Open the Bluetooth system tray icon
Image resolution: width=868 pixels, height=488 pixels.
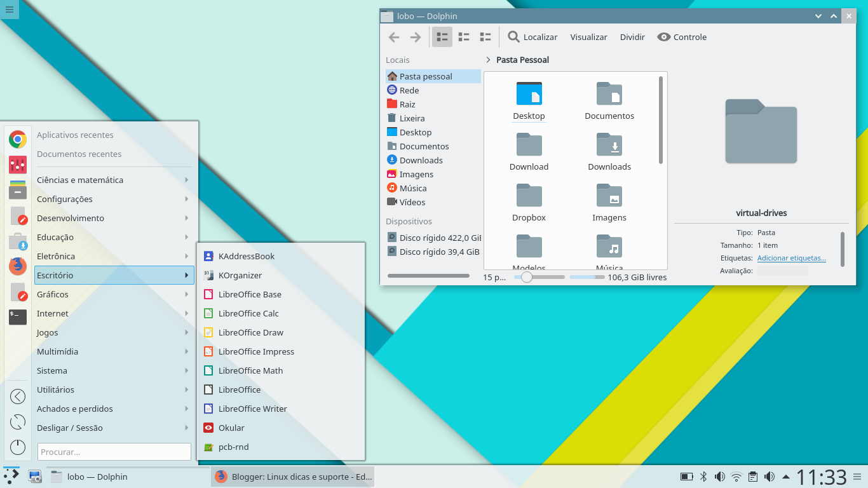tap(703, 476)
